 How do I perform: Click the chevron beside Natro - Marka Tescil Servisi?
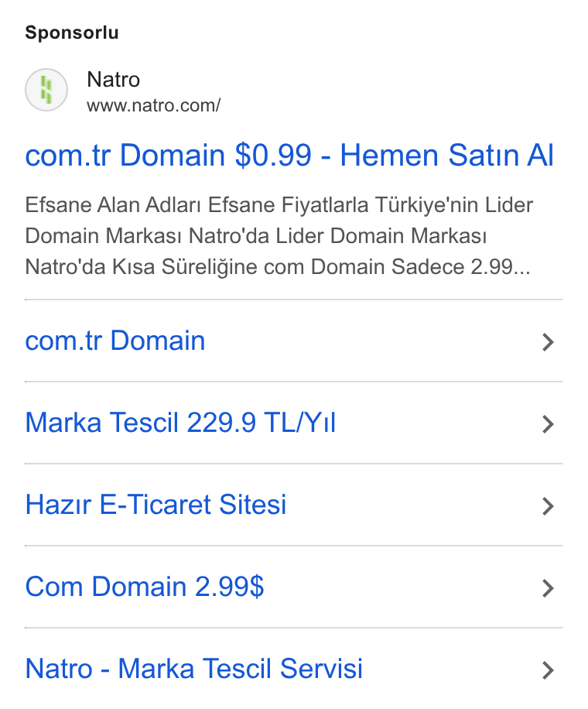click(548, 670)
